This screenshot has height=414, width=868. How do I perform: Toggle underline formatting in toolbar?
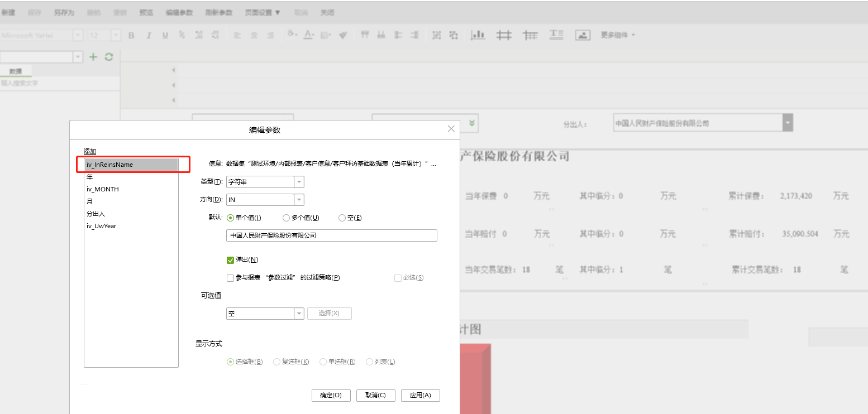(165, 35)
